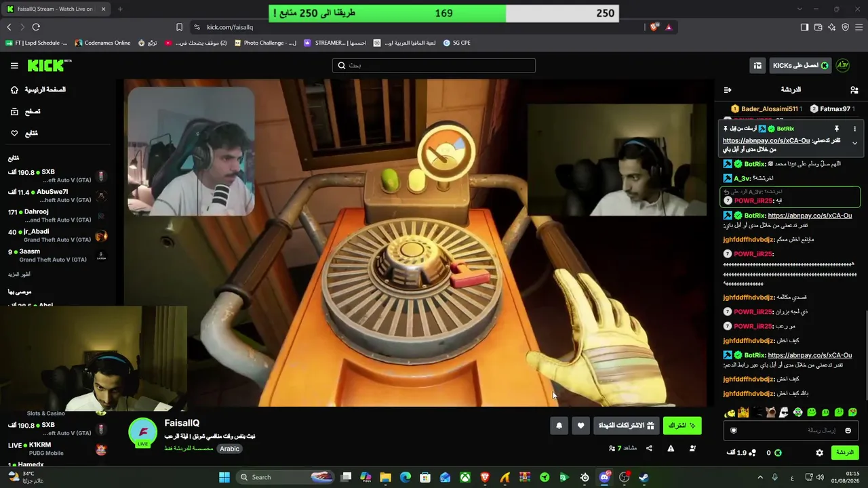This screenshot has height=488, width=868.
Task: Reload the page in the browser
Action: (36, 27)
